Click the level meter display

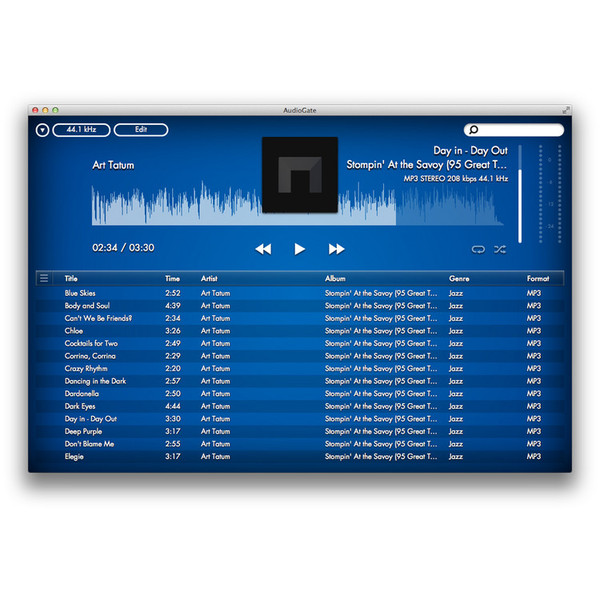[x=550, y=194]
